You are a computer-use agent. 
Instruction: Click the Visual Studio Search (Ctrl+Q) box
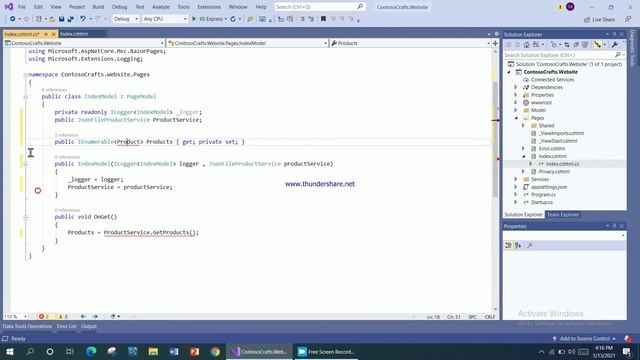coord(319,7)
